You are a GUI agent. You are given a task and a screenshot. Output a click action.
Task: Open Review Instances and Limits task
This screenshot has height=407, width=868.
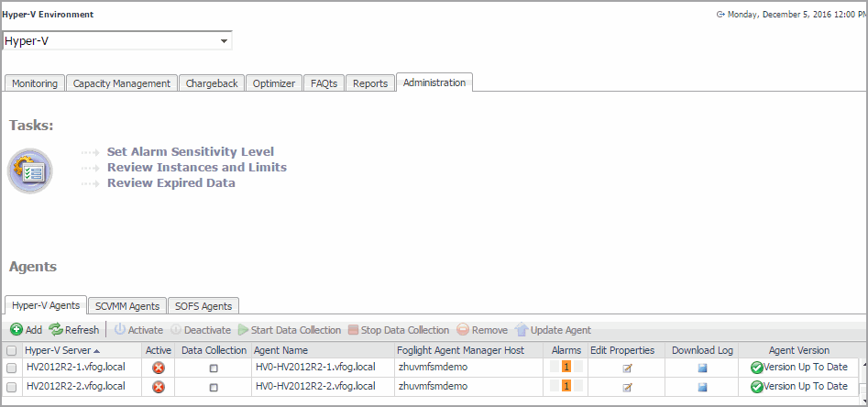pyautogui.click(x=197, y=167)
